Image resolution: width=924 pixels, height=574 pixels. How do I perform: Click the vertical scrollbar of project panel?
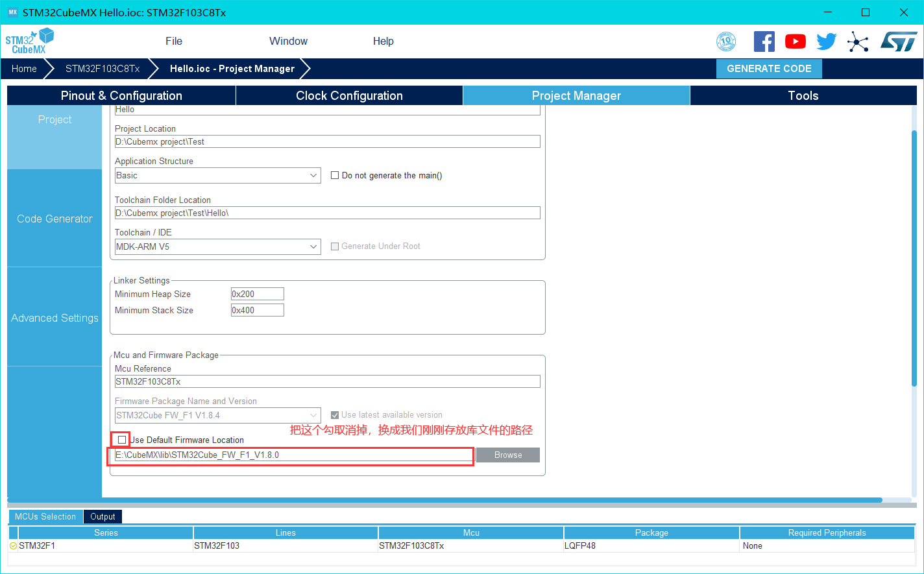pos(914,259)
